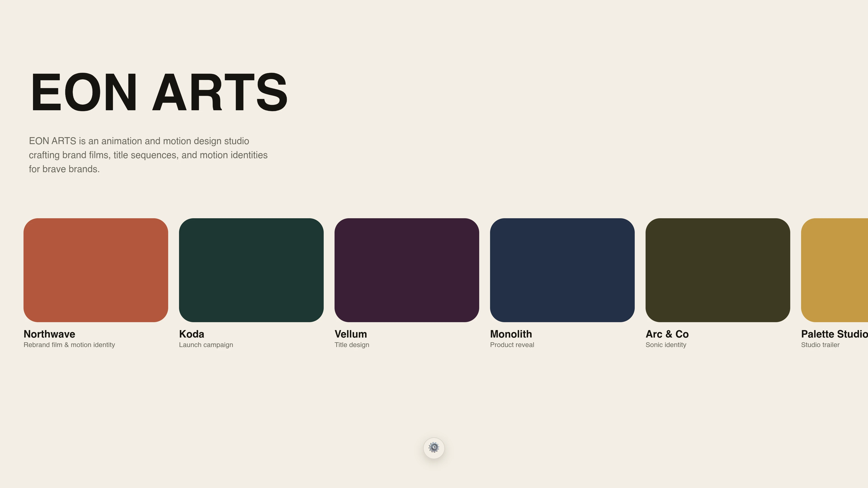868x488 pixels.
Task: Open the Koda dark green thumbnail
Action: coord(251,270)
